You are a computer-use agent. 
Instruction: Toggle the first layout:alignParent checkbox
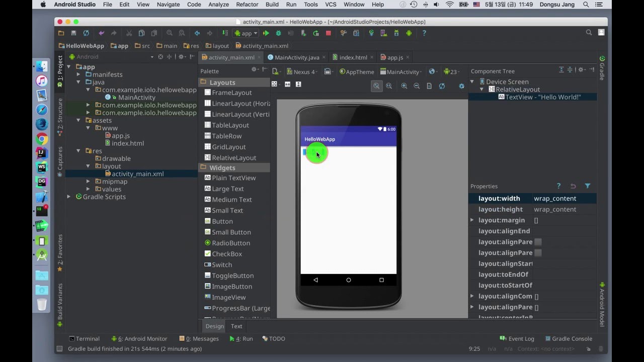tap(538, 242)
